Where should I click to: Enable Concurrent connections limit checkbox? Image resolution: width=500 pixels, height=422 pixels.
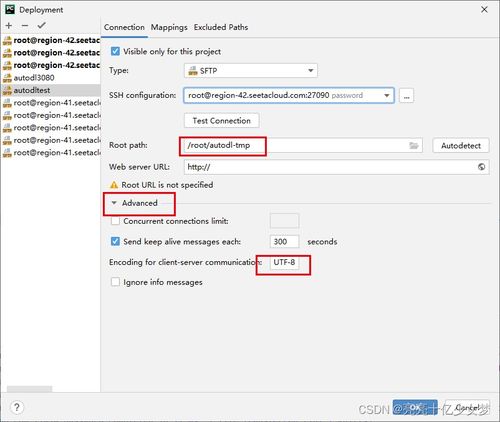[115, 221]
